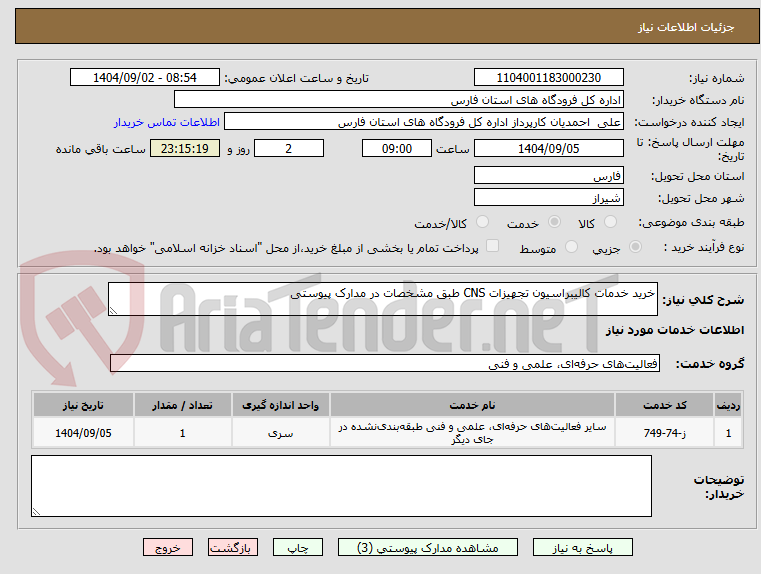Select the کالا radio button
761x574 pixels.
click(610, 222)
